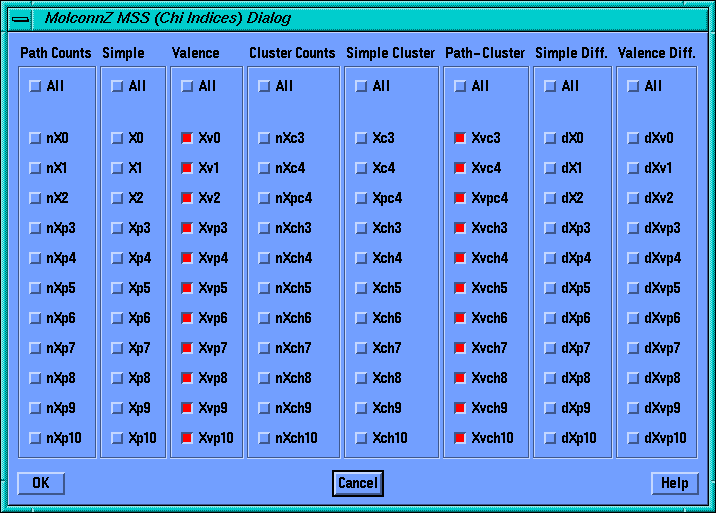Viewport: 716px width, 513px height.
Task: Toggle All in the Valence column
Action: click(188, 87)
